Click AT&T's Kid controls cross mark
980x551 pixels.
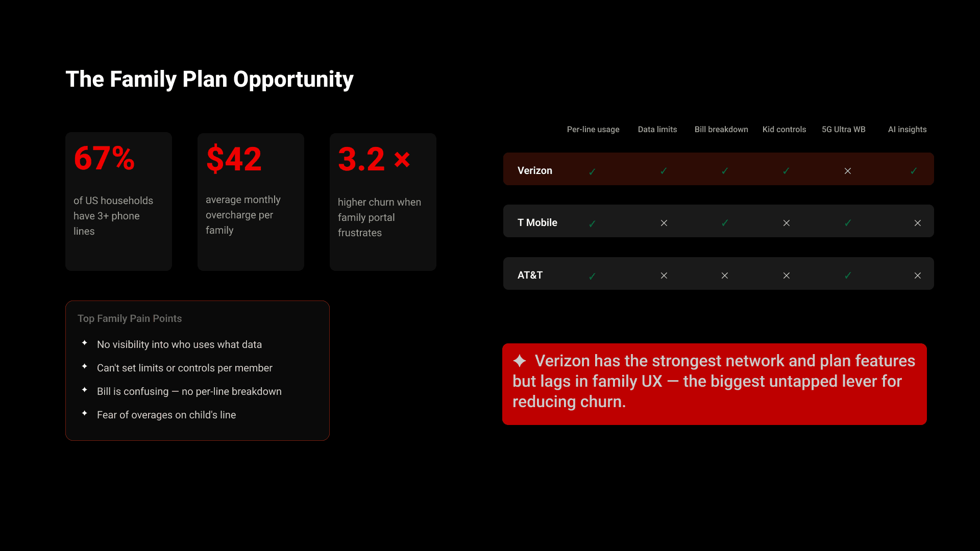[x=787, y=275]
